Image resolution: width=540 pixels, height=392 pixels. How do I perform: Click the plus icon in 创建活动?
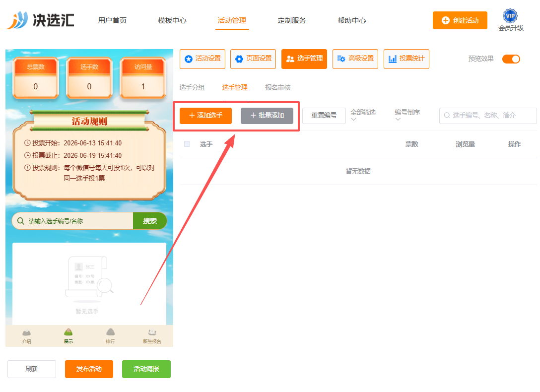point(445,20)
